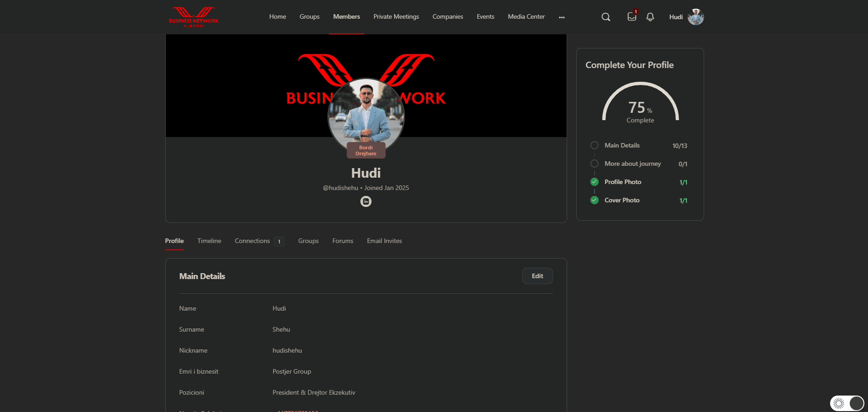
Task: Open the messages inbox icon
Action: tap(632, 16)
